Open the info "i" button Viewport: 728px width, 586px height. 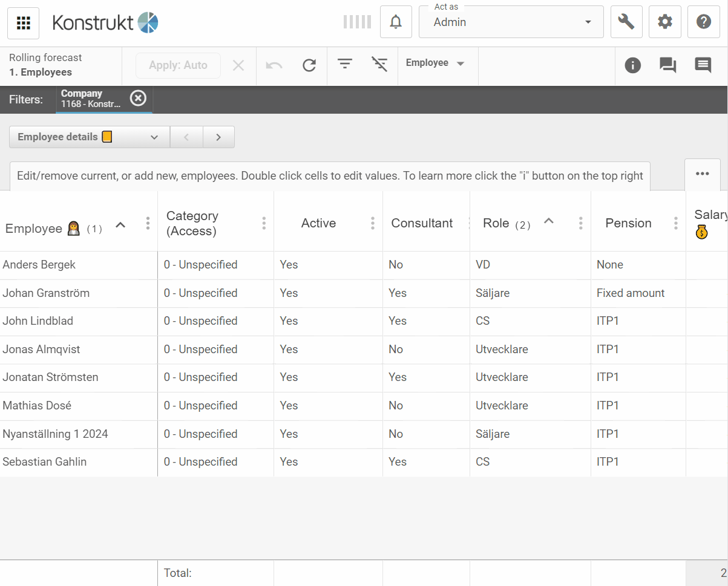pos(632,65)
